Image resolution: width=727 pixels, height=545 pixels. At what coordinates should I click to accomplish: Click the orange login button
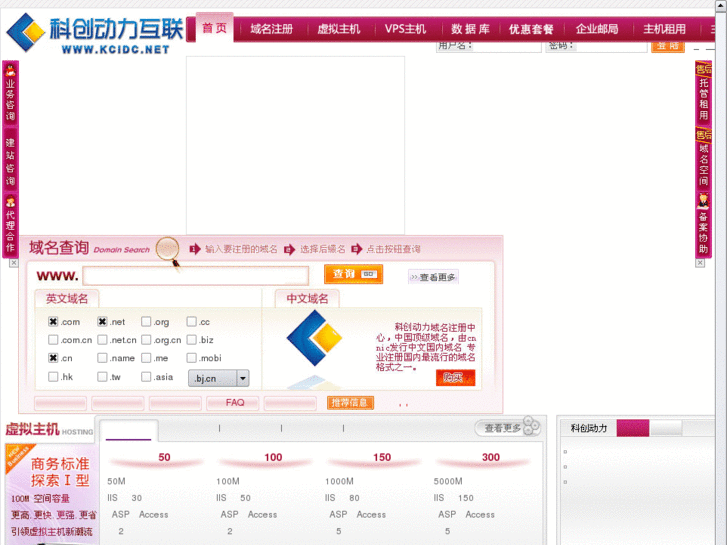668,46
